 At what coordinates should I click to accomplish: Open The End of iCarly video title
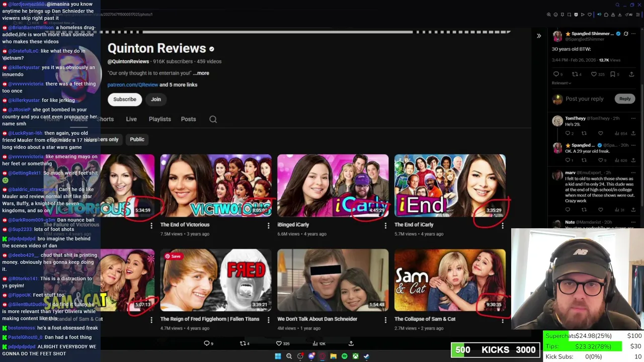click(414, 225)
